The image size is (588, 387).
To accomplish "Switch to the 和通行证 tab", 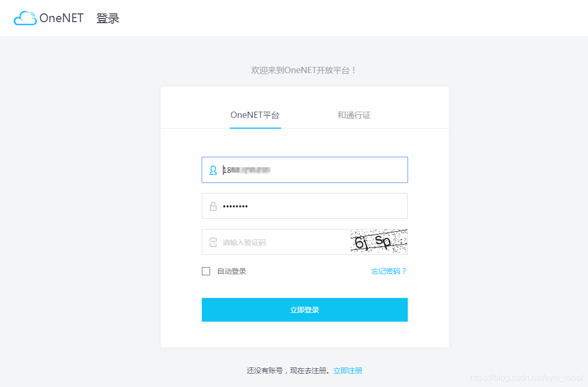I will [x=354, y=115].
